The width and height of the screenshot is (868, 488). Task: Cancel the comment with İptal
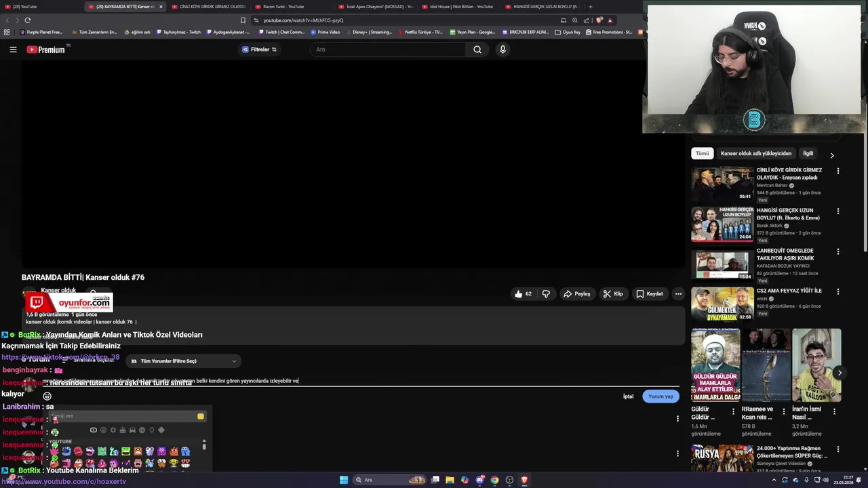[x=628, y=396]
